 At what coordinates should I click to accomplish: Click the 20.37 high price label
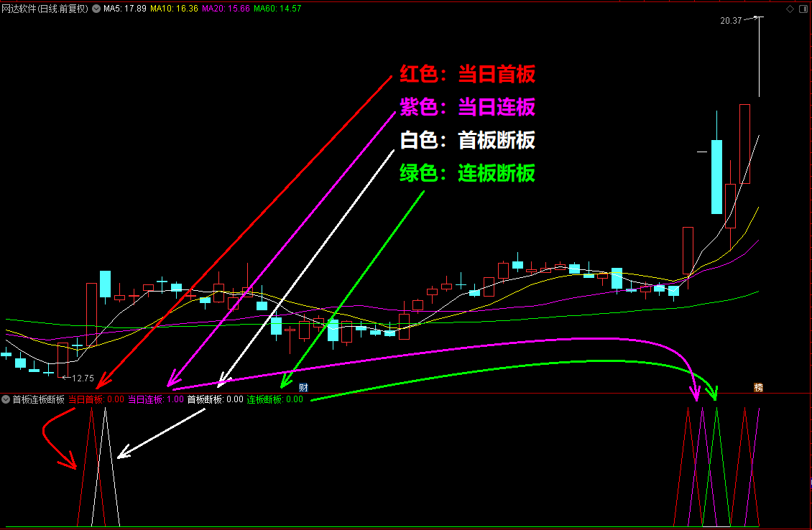point(731,21)
